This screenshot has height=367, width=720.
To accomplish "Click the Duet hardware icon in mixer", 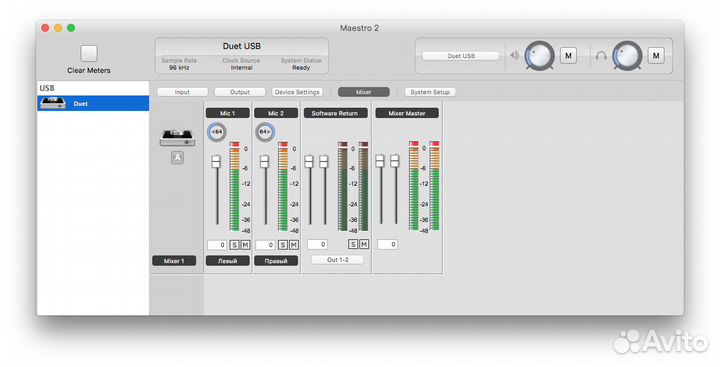I will pyautogui.click(x=177, y=137).
